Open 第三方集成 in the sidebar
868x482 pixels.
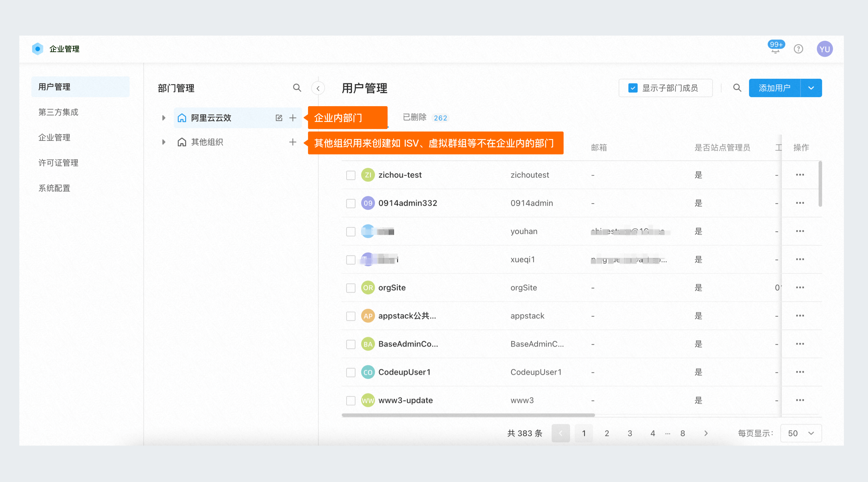(58, 112)
